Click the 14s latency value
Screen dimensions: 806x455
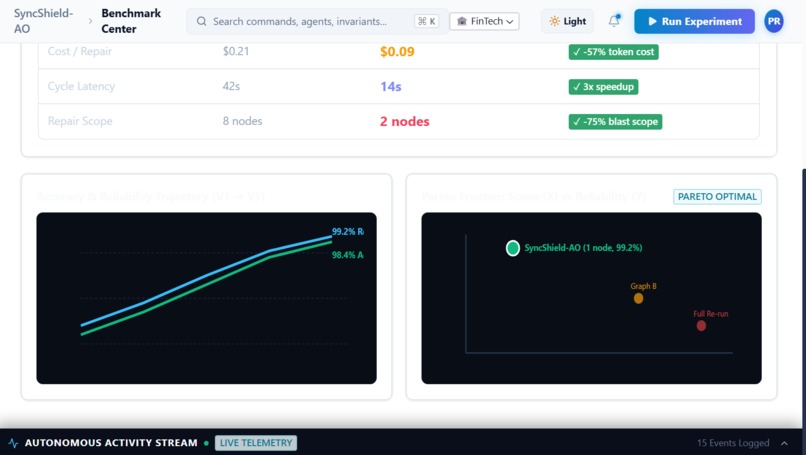391,86
